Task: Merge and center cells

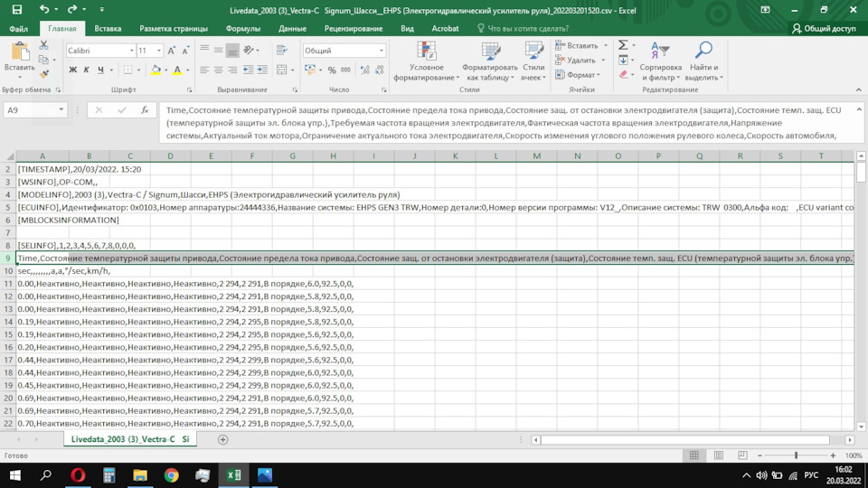Action: click(282, 70)
